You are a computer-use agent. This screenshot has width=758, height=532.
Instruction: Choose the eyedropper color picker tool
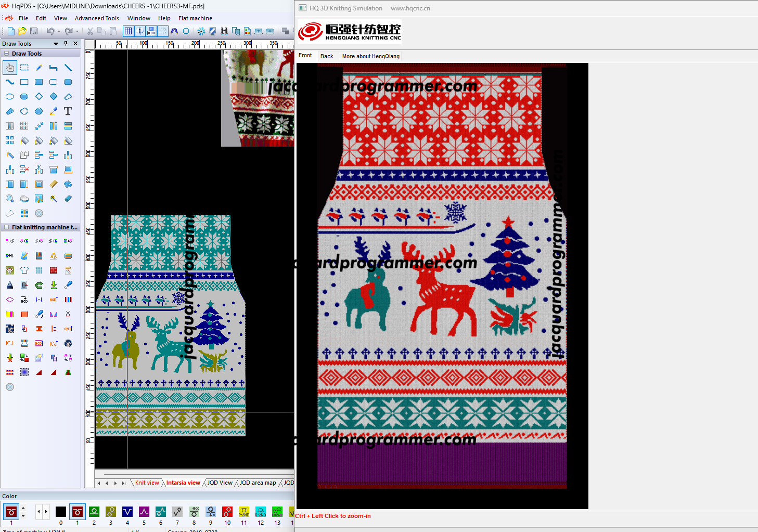coord(54,111)
